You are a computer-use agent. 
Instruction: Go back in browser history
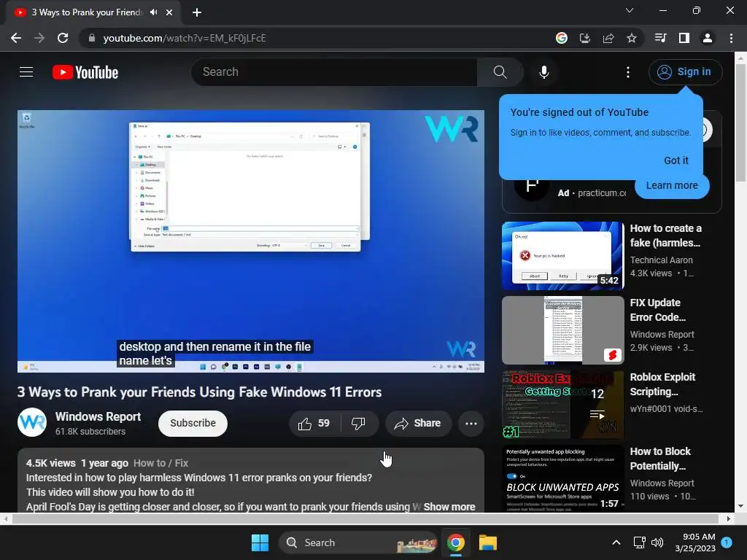pyautogui.click(x=16, y=38)
